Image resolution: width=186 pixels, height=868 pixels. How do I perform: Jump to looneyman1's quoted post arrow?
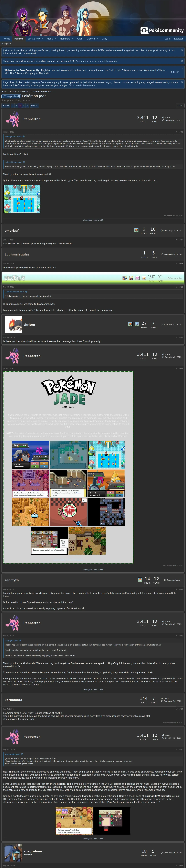[24, 136]
